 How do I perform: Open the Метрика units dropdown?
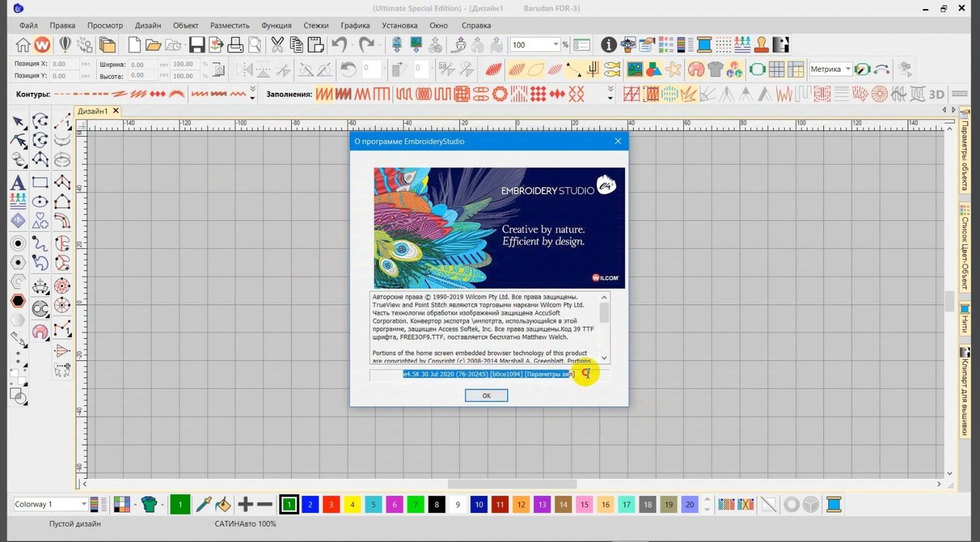tap(848, 69)
